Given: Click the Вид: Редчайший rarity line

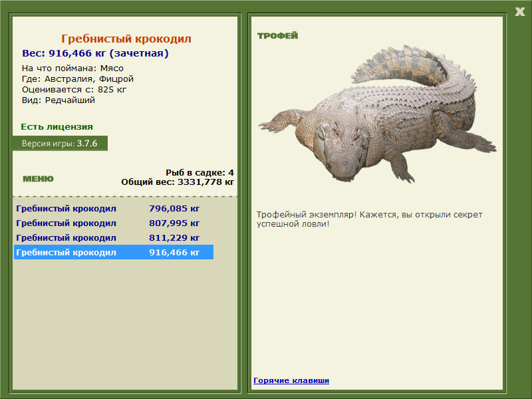Looking at the screenshot, I should point(59,100).
